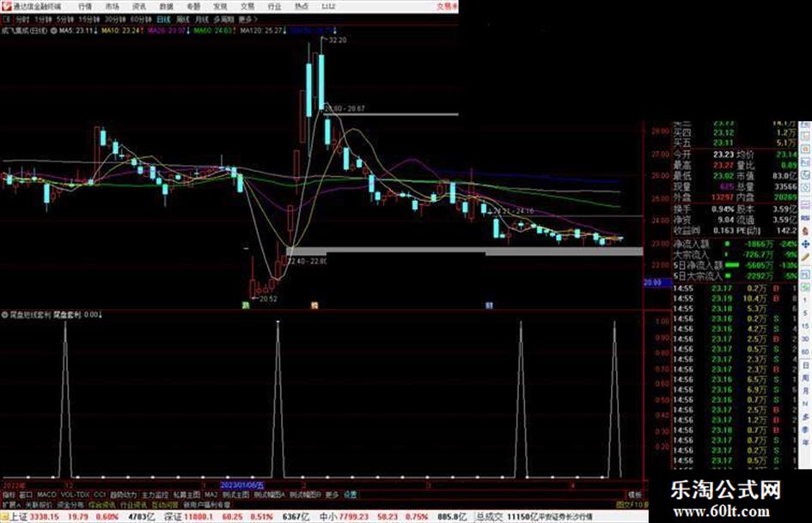Screen dimensions: 812x523
Task: Click the RSI icon in right sidebar
Action: [805, 218]
